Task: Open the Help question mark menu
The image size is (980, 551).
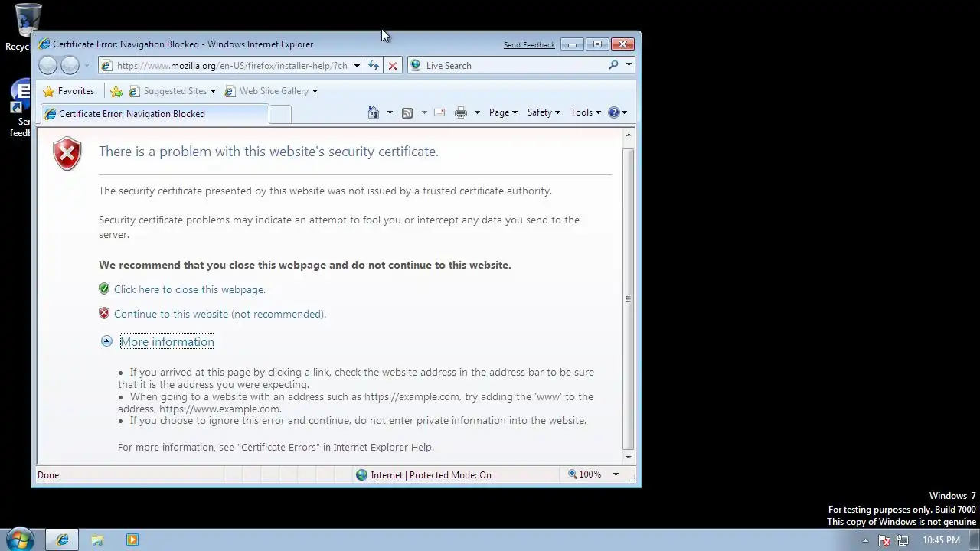Action: [x=617, y=112]
